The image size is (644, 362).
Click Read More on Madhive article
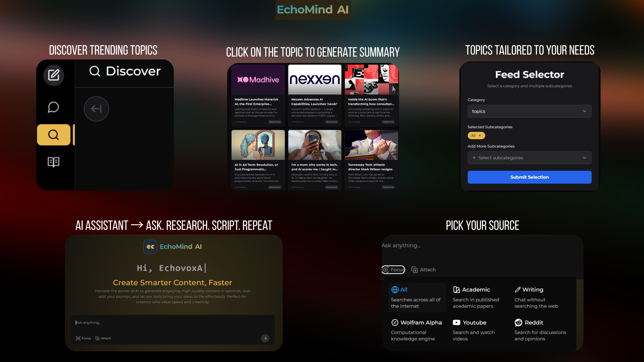coord(275,122)
